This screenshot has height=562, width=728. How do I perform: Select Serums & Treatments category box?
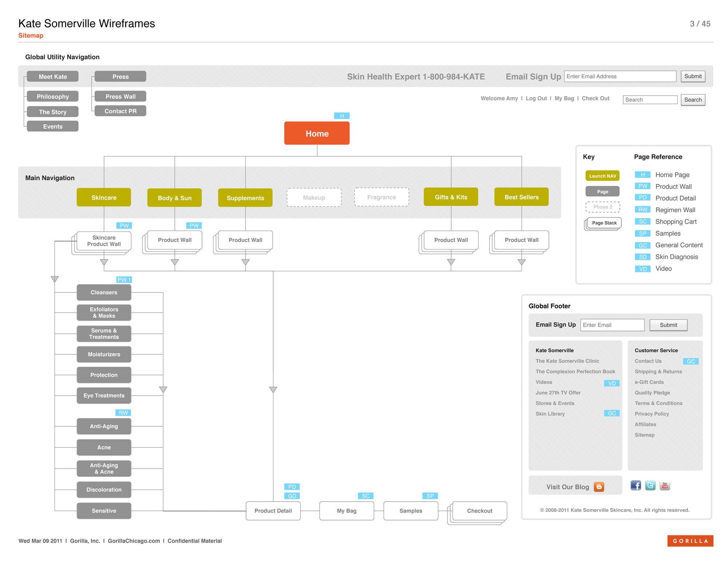pyautogui.click(x=104, y=334)
